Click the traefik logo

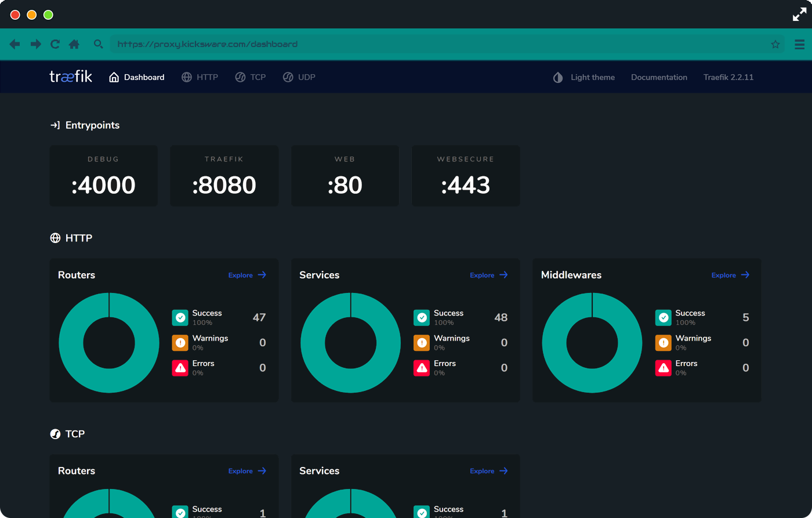(x=71, y=77)
